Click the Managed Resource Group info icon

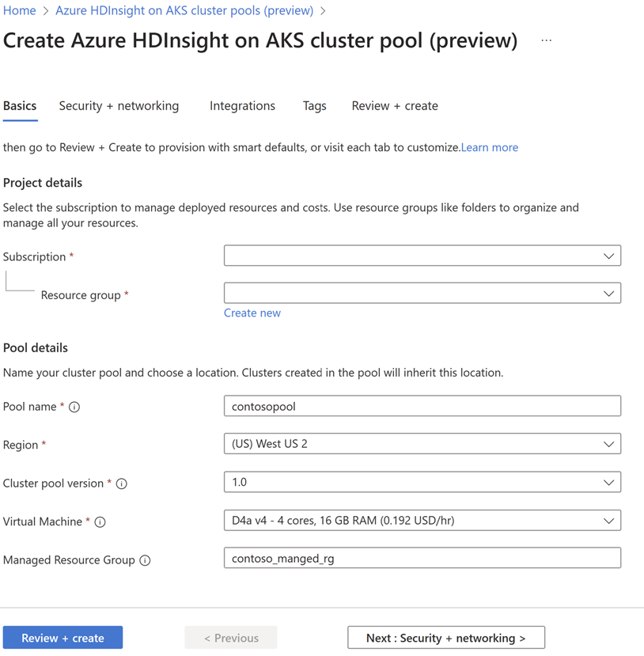145,560
